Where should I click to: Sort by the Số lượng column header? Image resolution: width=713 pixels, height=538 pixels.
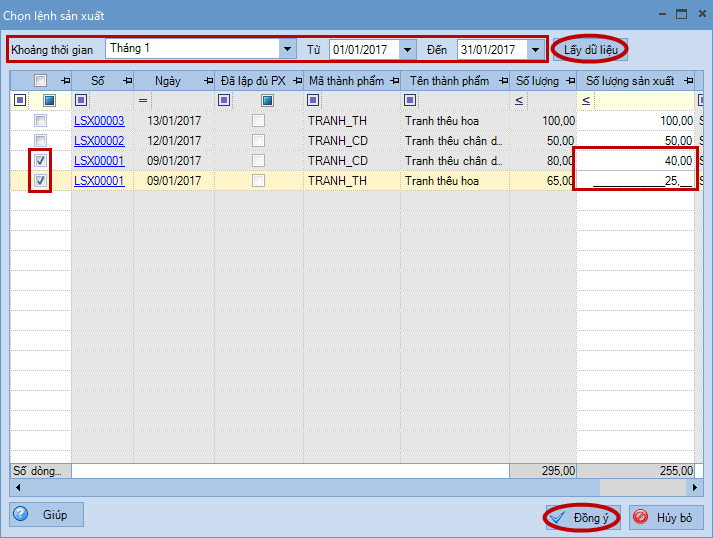click(x=538, y=81)
